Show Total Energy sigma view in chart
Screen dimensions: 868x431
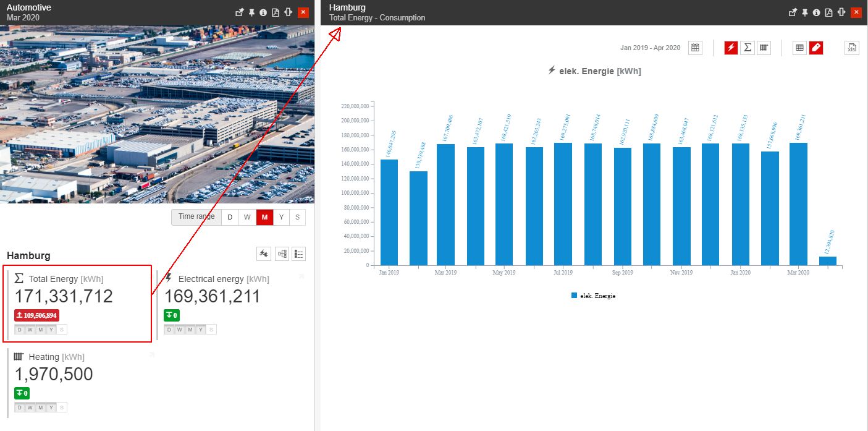[748, 48]
